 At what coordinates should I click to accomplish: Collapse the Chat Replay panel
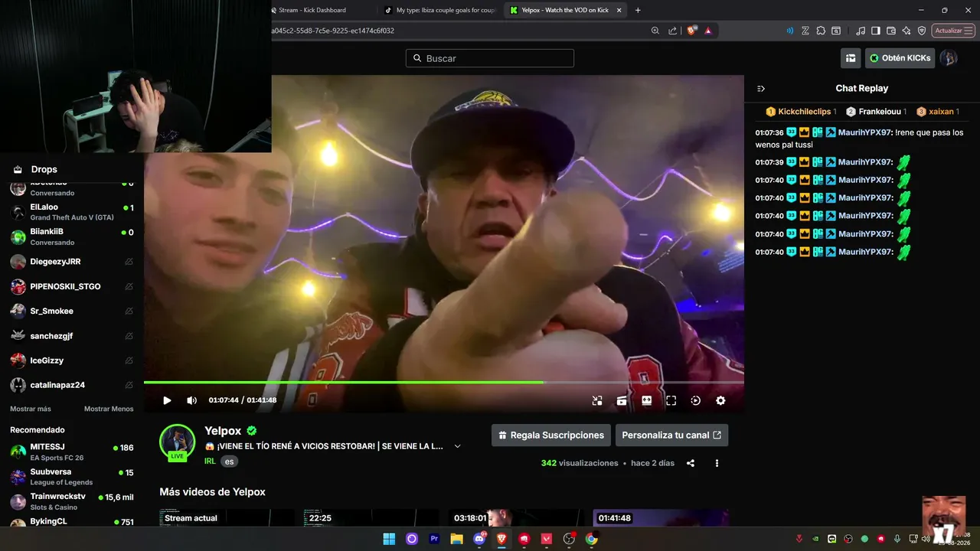pyautogui.click(x=761, y=89)
